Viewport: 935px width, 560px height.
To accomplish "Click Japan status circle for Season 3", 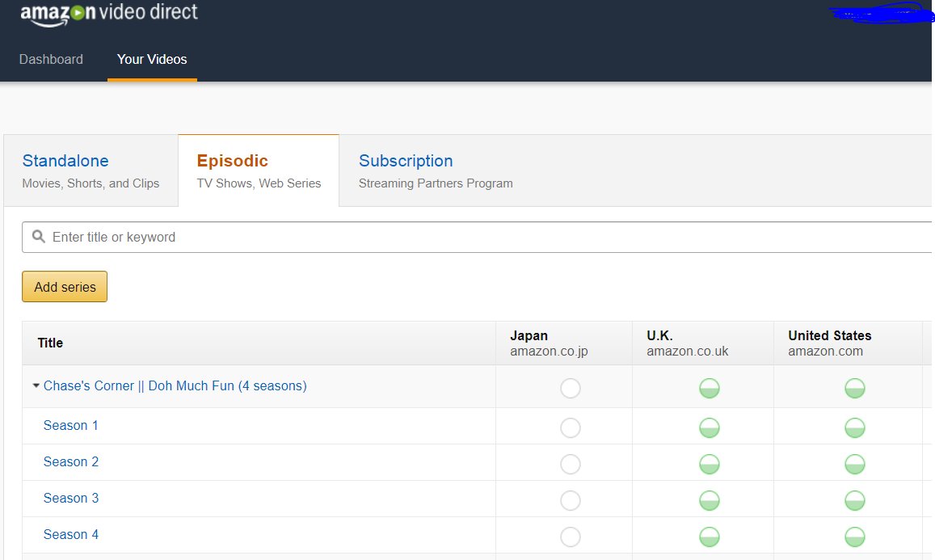I will [570, 500].
